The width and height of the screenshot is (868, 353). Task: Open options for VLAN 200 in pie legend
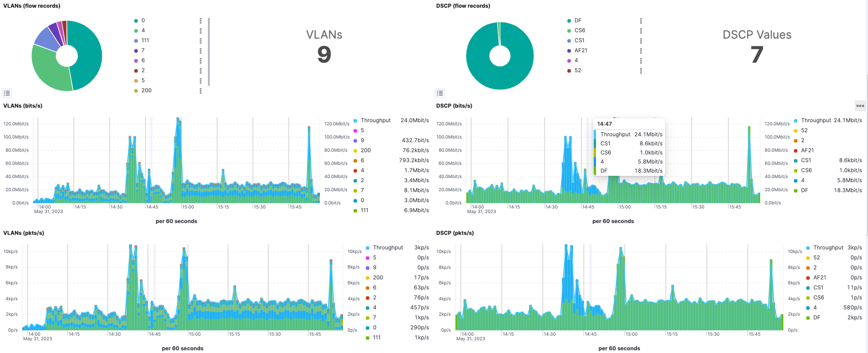(201, 90)
